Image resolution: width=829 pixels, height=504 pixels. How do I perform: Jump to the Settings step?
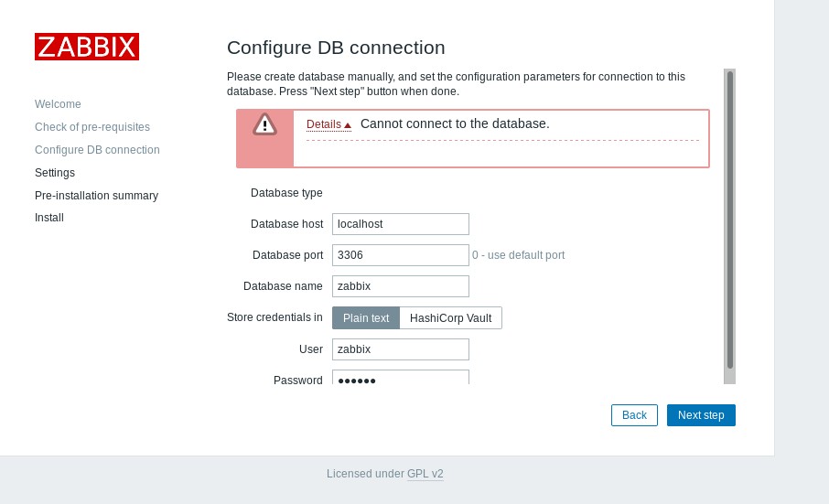tap(55, 173)
